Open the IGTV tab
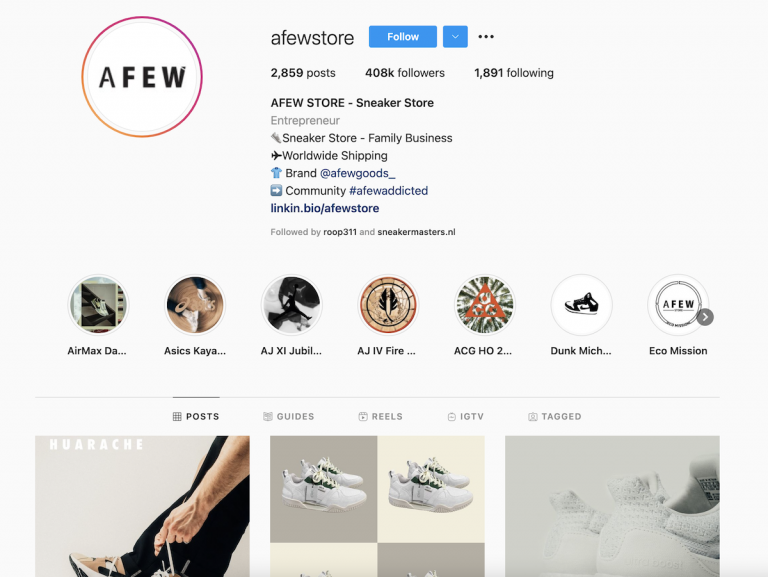The width and height of the screenshot is (768, 577). click(x=466, y=416)
